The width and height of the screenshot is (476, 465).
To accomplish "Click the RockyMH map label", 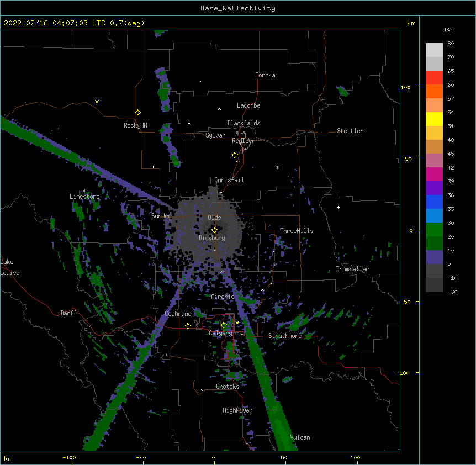I will [135, 125].
